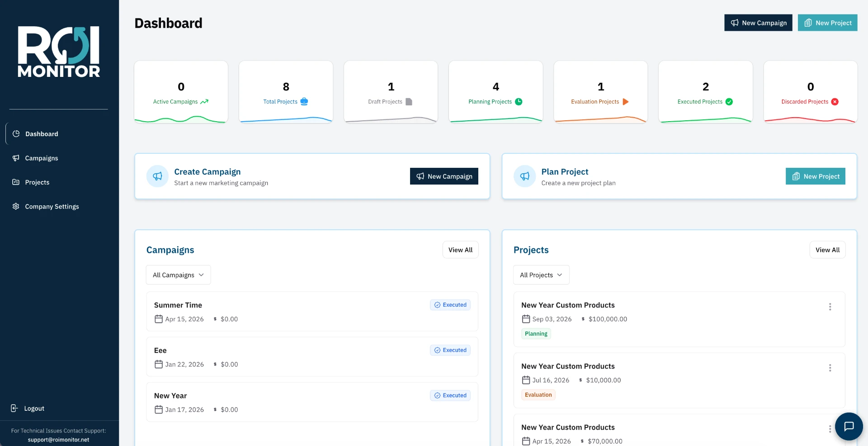
Task: Click the Dashboard pie-chart icon in sidebar
Action: (16, 133)
